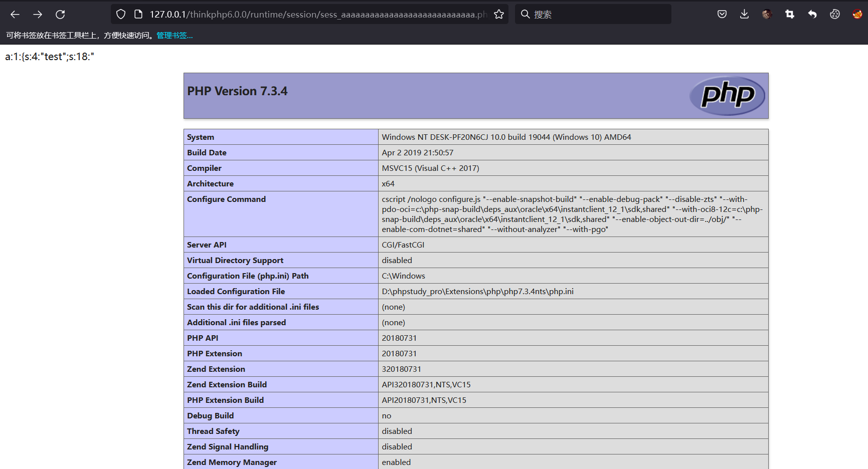Select the PHP API label
This screenshot has width=868, height=469.
[203, 338]
